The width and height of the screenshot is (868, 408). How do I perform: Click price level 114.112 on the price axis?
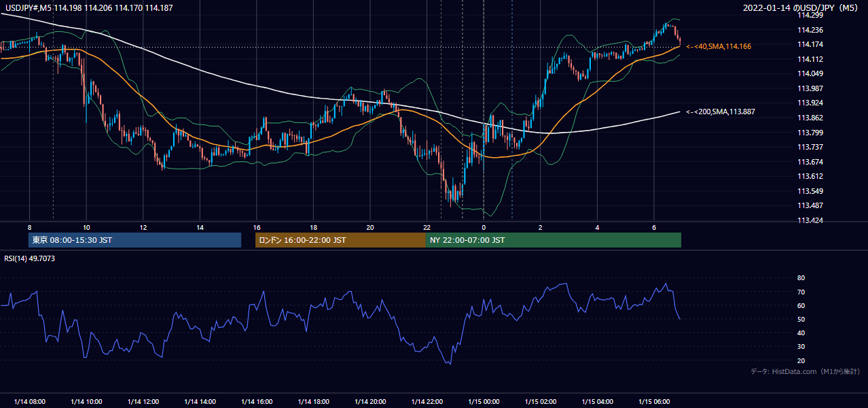pyautogui.click(x=811, y=59)
